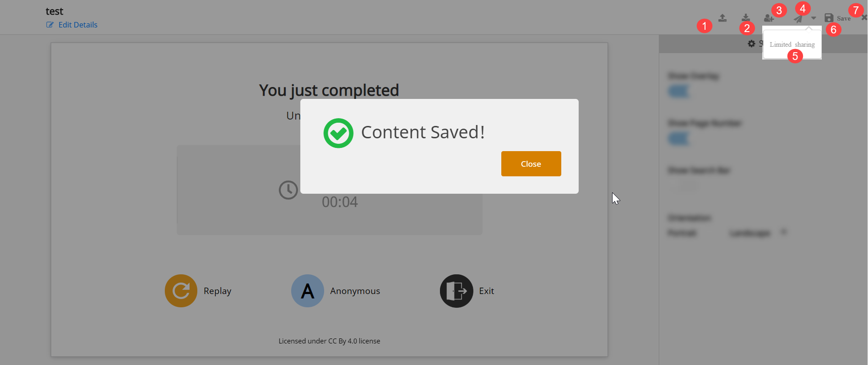Click the floppy disk Save icon
868x365 pixels.
[829, 18]
